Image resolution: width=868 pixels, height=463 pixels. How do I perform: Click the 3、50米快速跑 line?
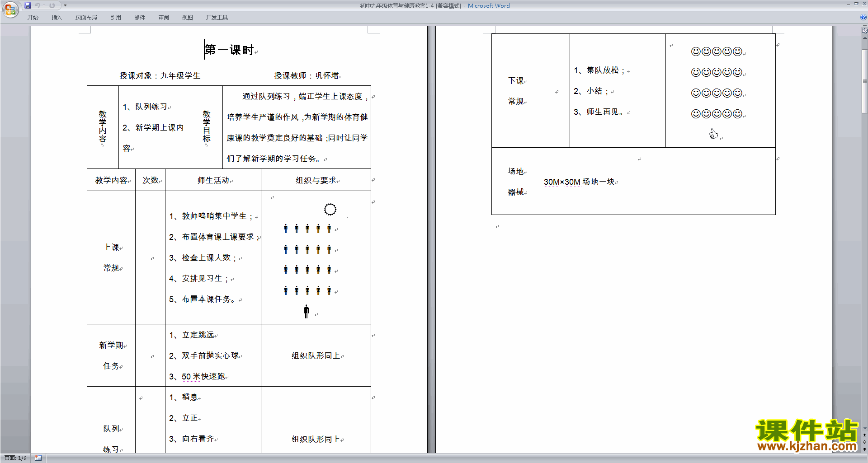197,376
